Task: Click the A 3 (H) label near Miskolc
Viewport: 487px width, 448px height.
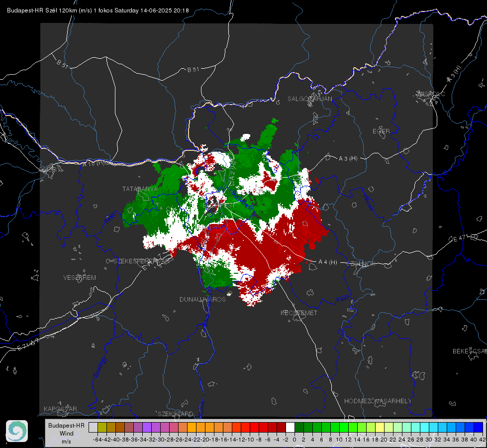Action: pos(454,74)
